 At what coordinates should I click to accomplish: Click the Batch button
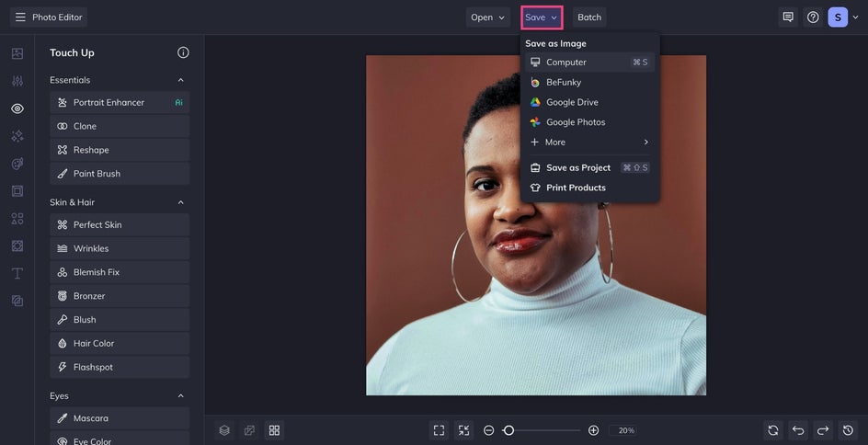click(x=589, y=17)
